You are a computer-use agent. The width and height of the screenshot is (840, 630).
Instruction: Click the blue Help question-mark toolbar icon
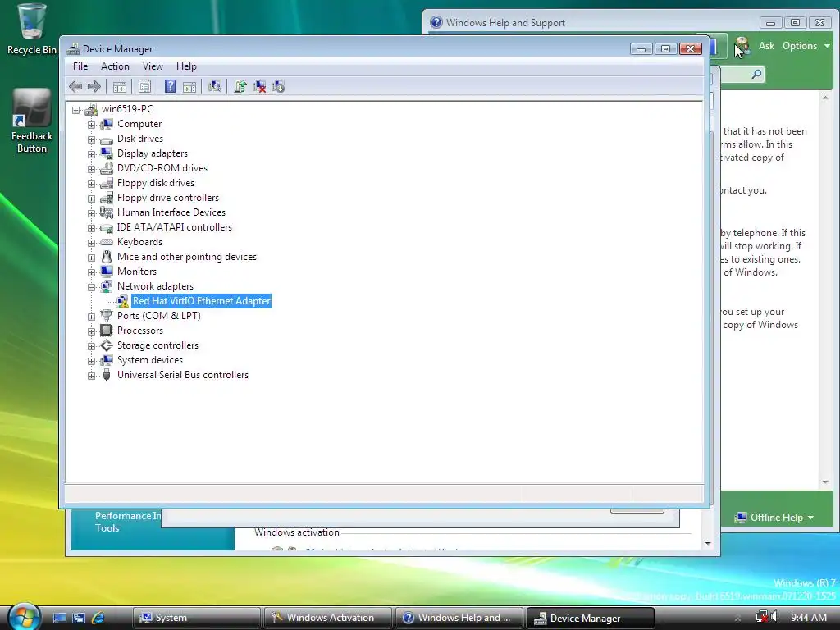coord(170,86)
